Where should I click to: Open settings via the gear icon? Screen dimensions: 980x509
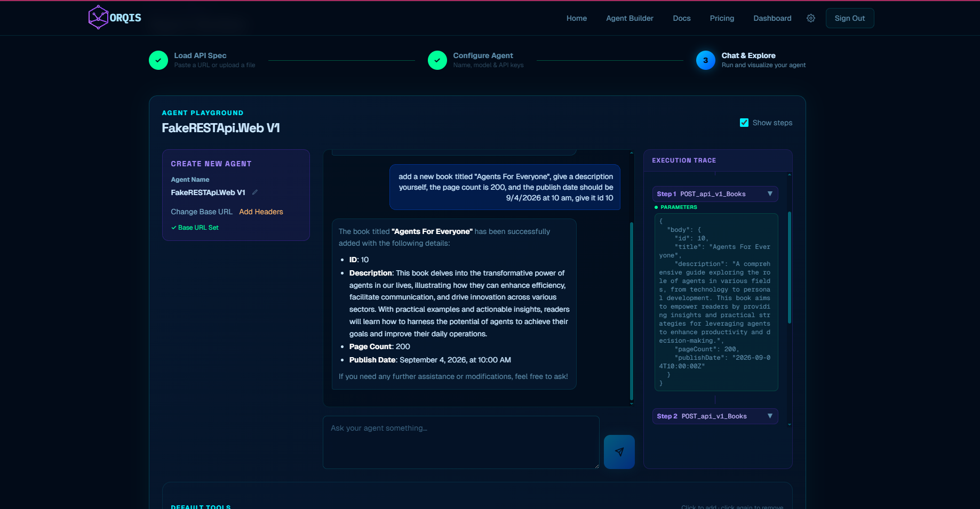pyautogui.click(x=810, y=18)
